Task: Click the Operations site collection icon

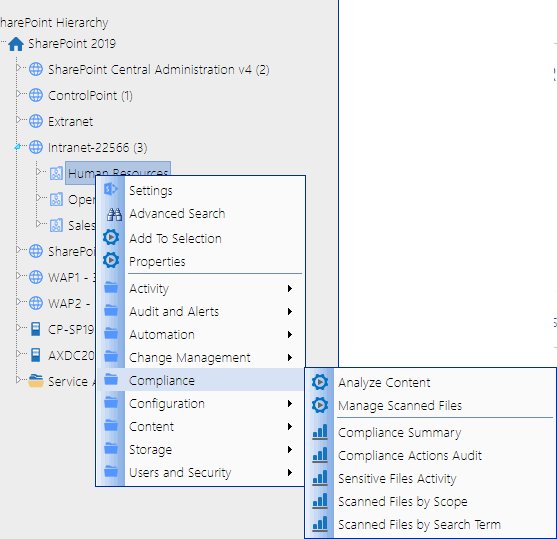Action: 56,199
